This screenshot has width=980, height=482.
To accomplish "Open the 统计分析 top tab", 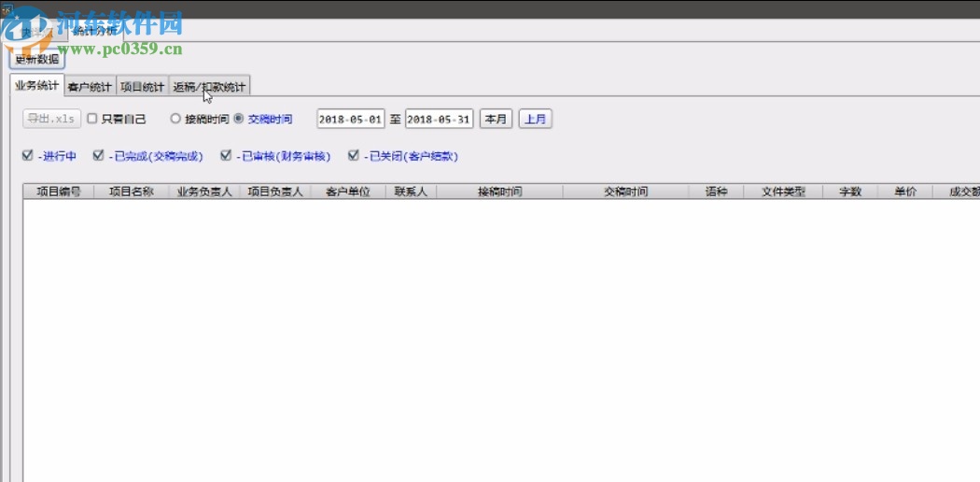I will tap(93, 31).
